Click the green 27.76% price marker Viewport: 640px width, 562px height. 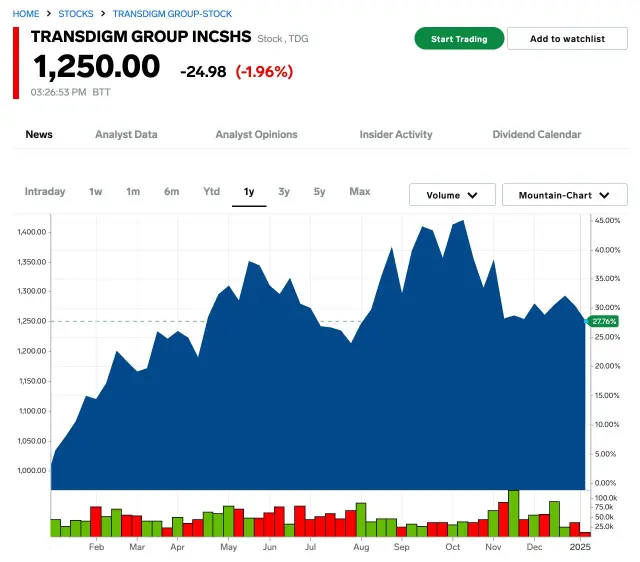[x=603, y=321]
